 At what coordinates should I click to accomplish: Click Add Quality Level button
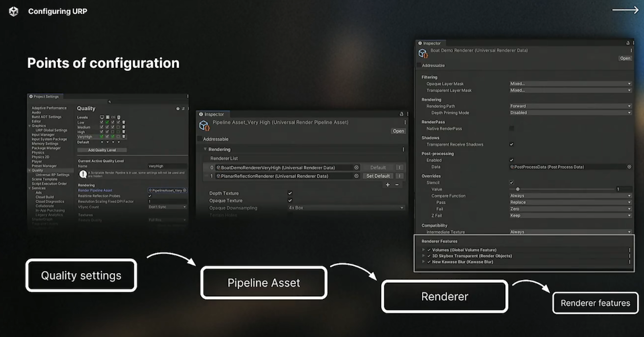[102, 150]
